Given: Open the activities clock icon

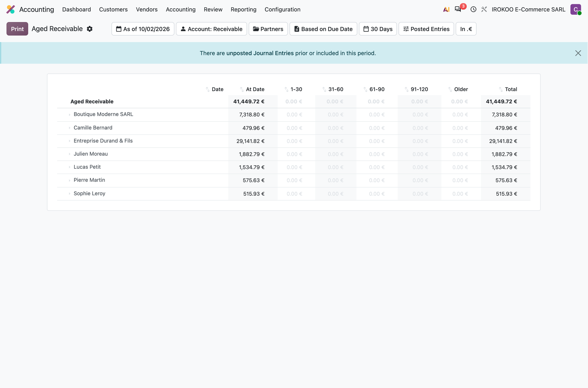Looking at the screenshot, I should 473,9.
